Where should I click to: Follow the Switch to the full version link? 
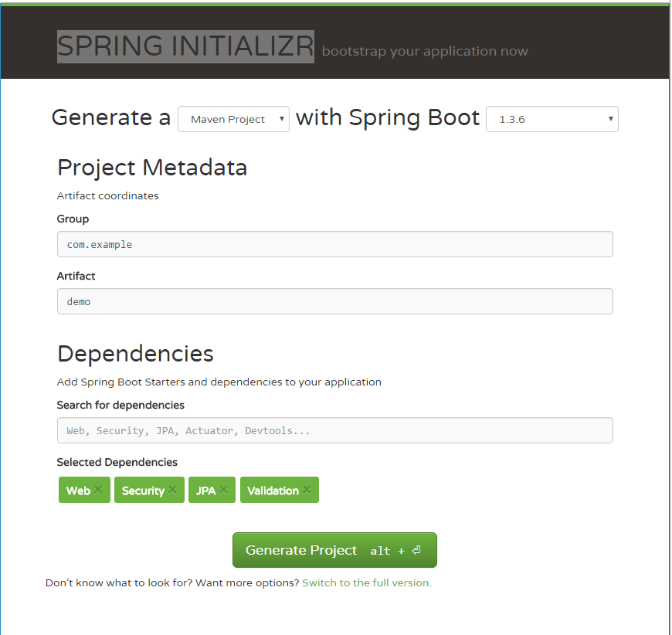pyautogui.click(x=367, y=582)
